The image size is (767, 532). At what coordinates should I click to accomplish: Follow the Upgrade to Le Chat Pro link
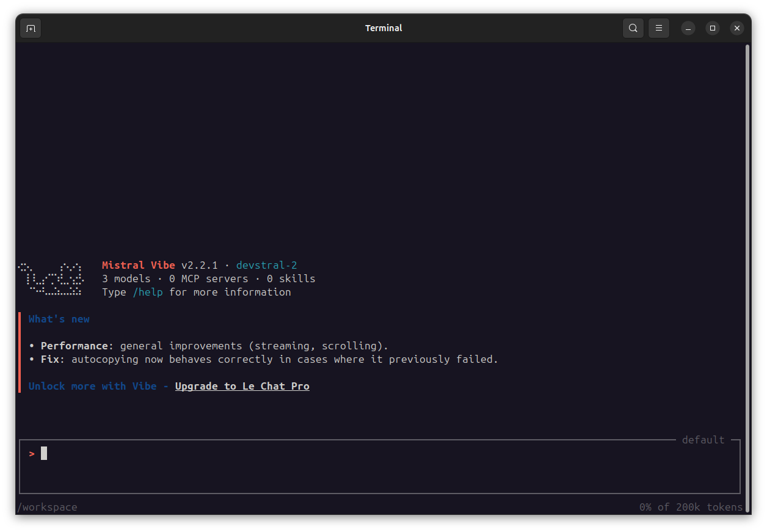(242, 386)
